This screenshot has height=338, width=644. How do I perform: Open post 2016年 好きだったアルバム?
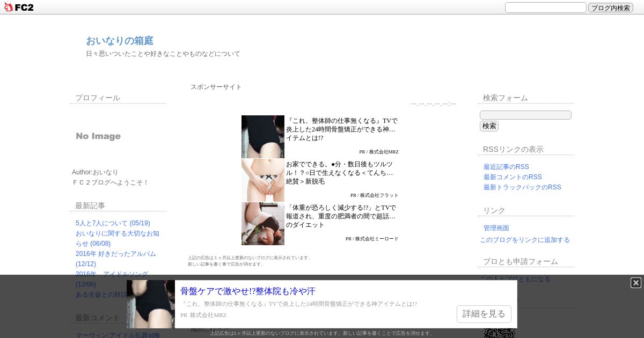click(116, 259)
